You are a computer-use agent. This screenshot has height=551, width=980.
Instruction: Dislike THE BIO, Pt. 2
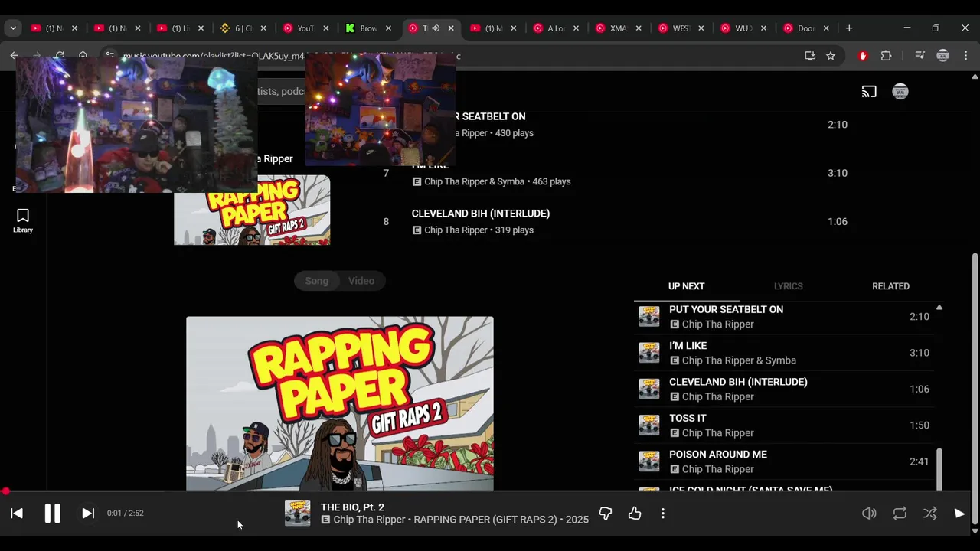606,514
